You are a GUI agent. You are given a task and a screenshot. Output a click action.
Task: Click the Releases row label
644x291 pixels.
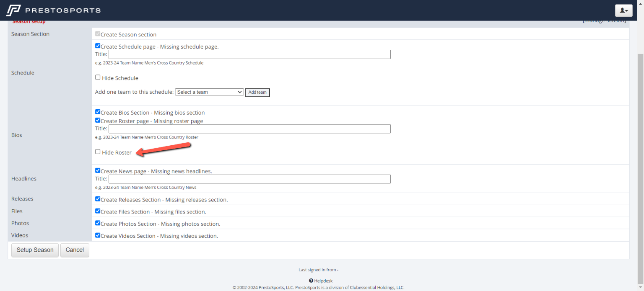pyautogui.click(x=22, y=199)
